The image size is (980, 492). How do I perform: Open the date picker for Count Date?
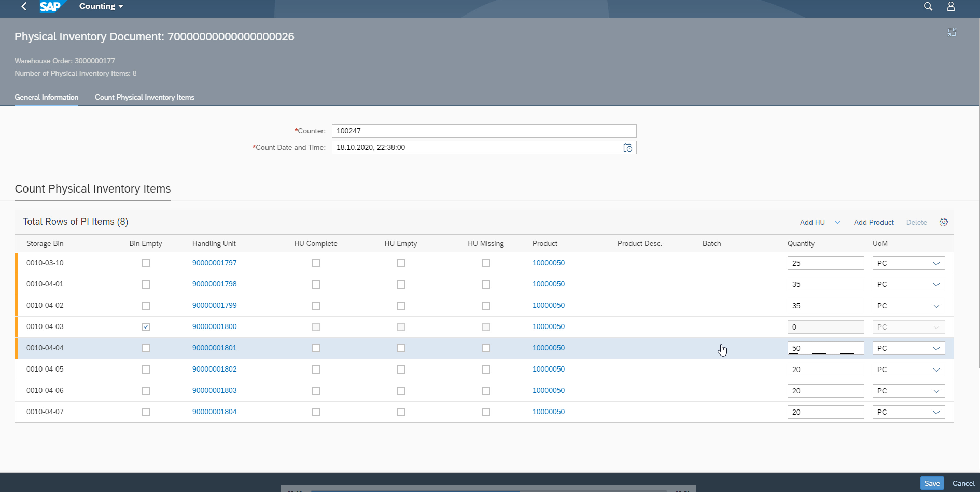627,147
